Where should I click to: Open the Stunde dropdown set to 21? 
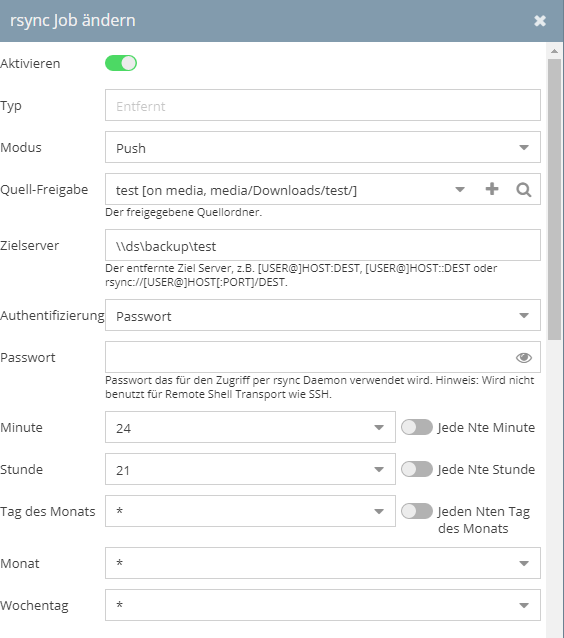[250, 469]
